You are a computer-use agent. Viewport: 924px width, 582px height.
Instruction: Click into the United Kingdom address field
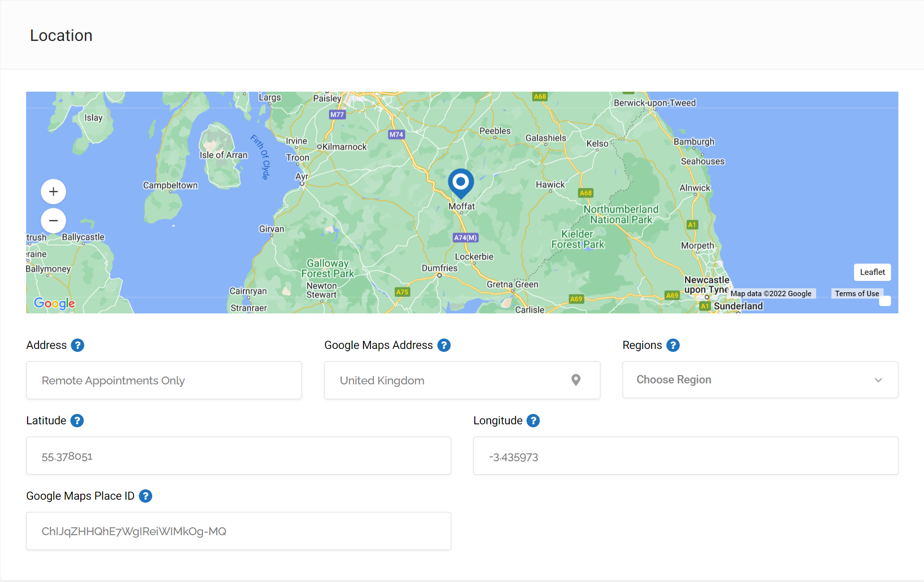coord(448,380)
